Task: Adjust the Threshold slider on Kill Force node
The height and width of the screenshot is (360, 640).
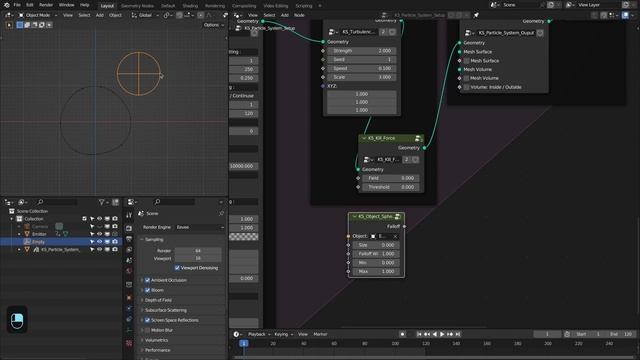Action: 391,187
